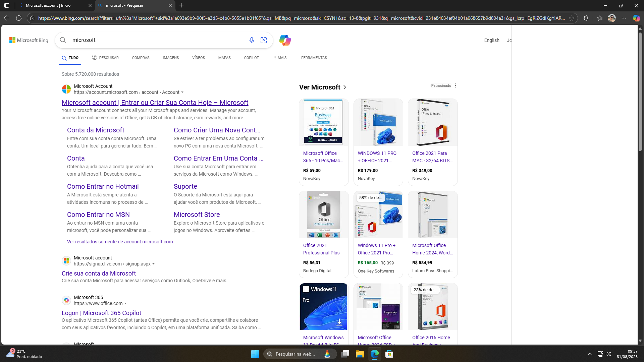Expand the signup.live.com result dropdown arrow
644x362 pixels.
pyautogui.click(x=154, y=264)
